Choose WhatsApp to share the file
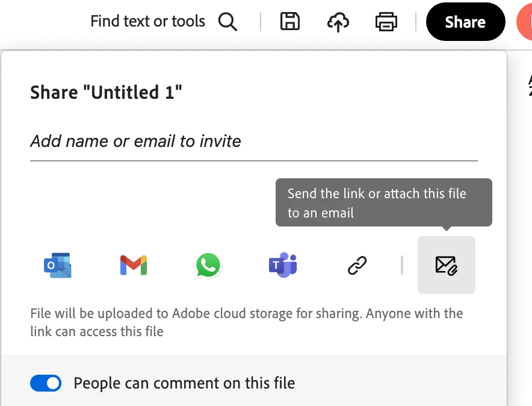Image resolution: width=532 pixels, height=406 pixels. 208,265
